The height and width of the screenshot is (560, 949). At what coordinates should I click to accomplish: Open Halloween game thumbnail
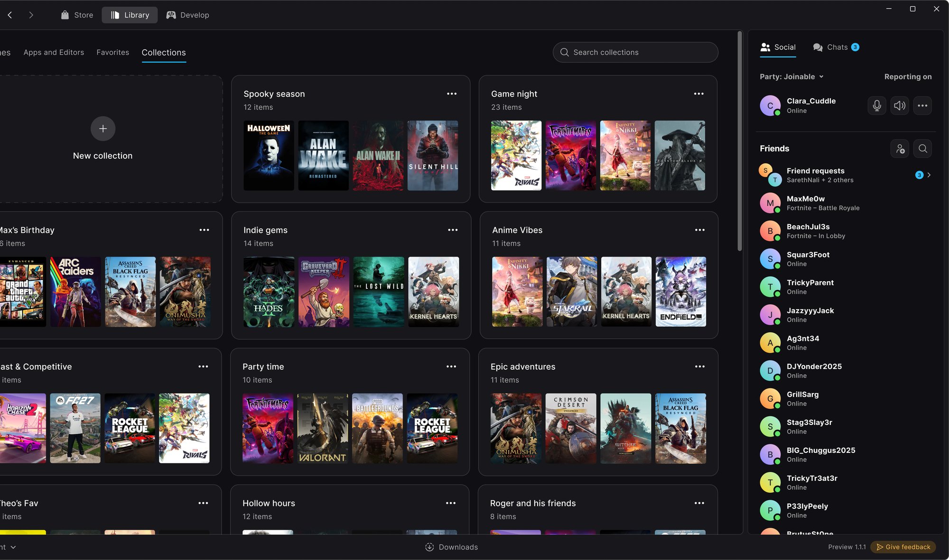[x=269, y=156]
